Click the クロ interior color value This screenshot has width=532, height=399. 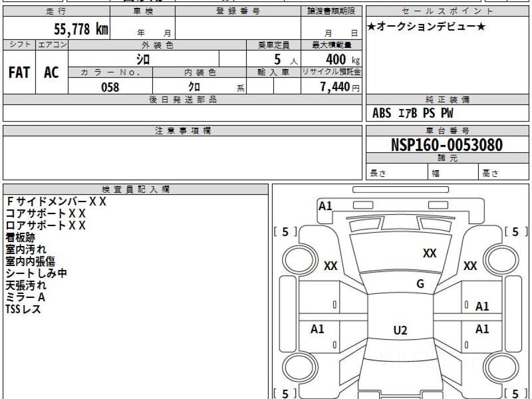coord(194,86)
